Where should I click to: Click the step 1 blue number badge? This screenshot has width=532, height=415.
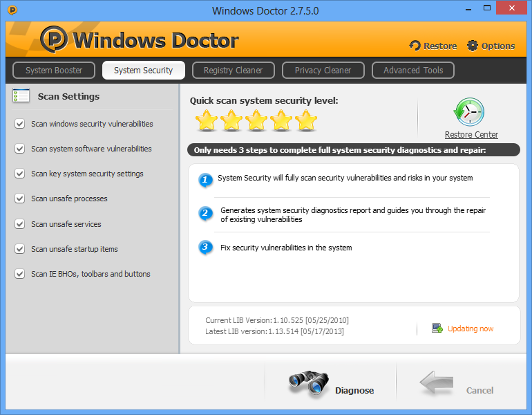pyautogui.click(x=205, y=180)
